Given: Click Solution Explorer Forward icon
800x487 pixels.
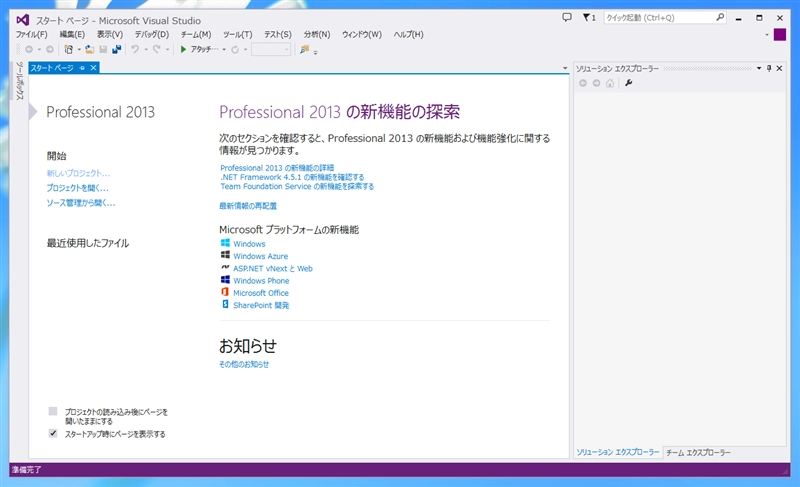Looking at the screenshot, I should (596, 83).
